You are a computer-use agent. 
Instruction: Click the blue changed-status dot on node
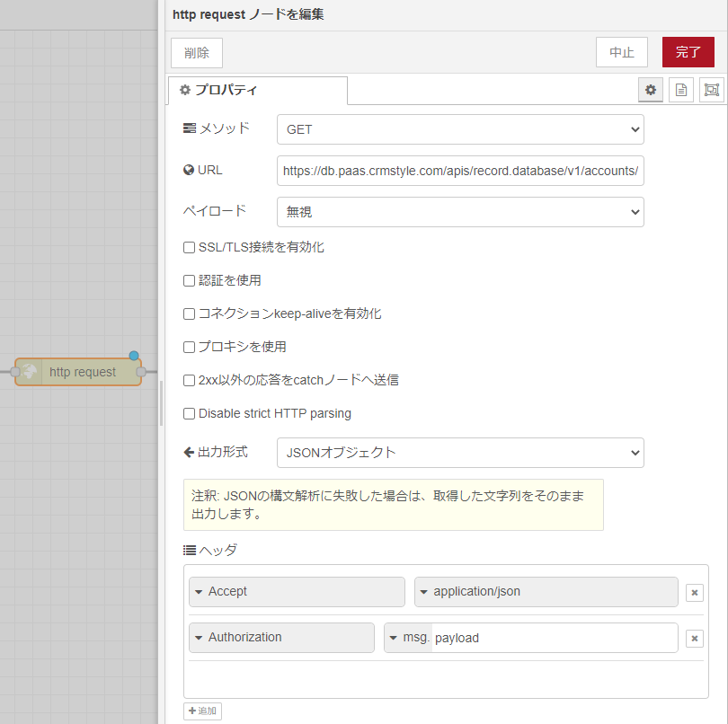point(134,356)
